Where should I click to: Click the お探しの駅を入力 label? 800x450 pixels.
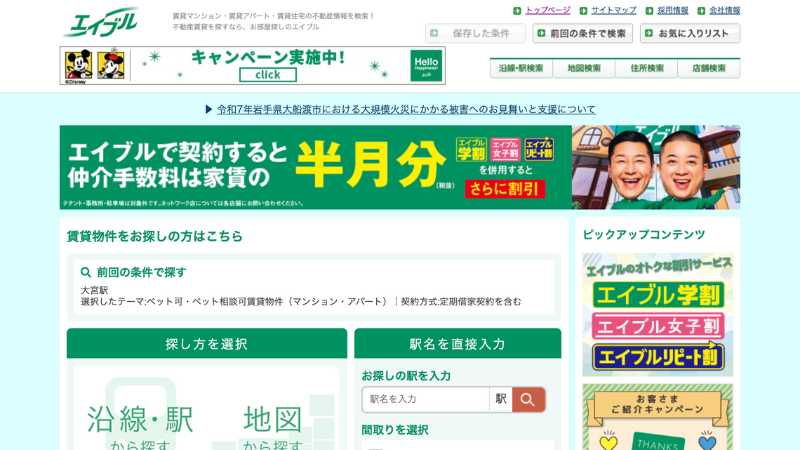406,376
